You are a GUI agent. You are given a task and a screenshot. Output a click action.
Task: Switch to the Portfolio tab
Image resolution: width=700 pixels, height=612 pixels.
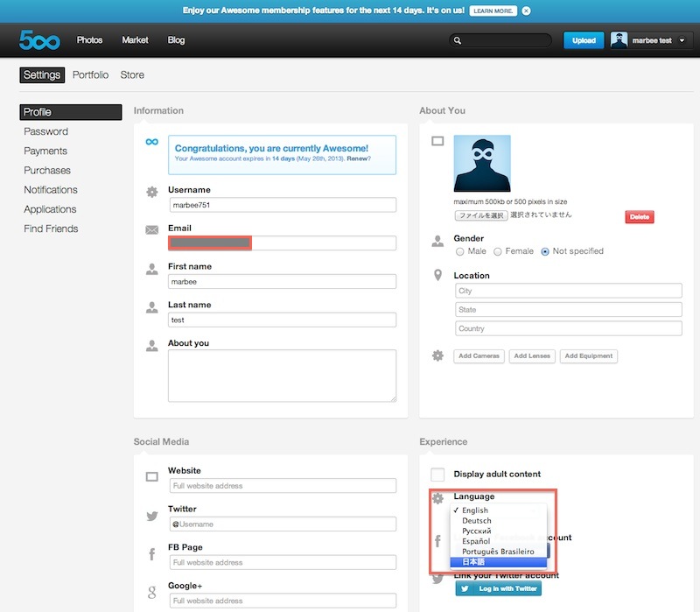click(90, 75)
